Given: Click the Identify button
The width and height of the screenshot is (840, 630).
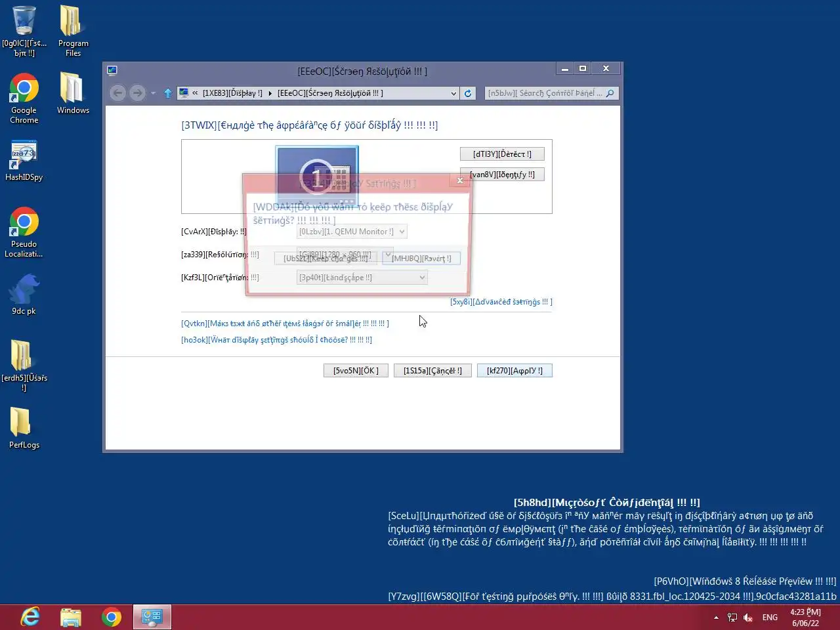Looking at the screenshot, I should click(502, 175).
